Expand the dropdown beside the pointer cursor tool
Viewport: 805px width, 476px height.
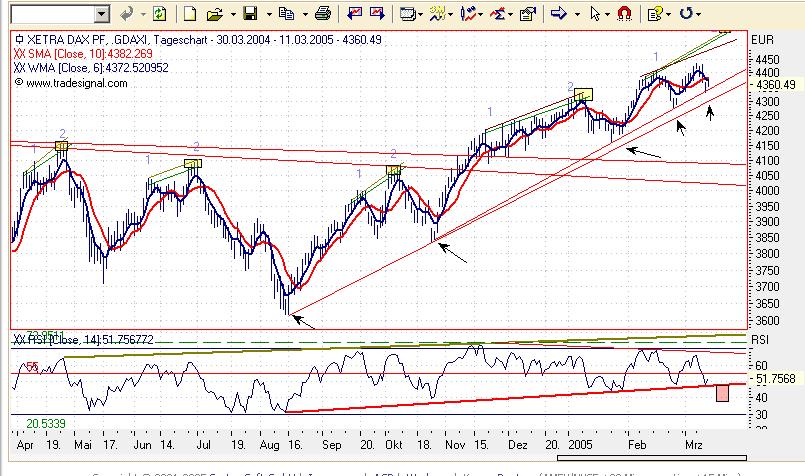(x=607, y=14)
